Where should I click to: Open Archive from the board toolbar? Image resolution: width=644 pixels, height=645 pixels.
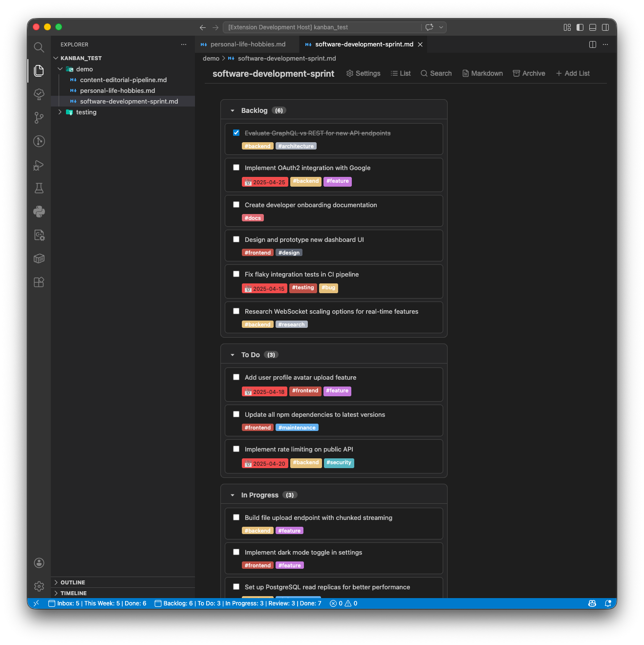[x=529, y=73]
